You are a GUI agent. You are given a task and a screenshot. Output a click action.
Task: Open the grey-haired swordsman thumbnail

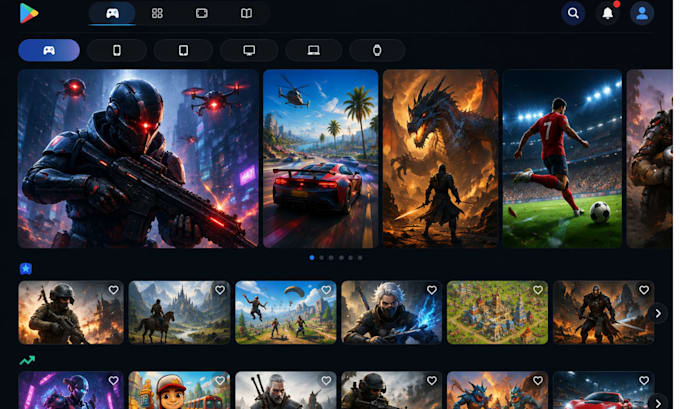coord(286,390)
